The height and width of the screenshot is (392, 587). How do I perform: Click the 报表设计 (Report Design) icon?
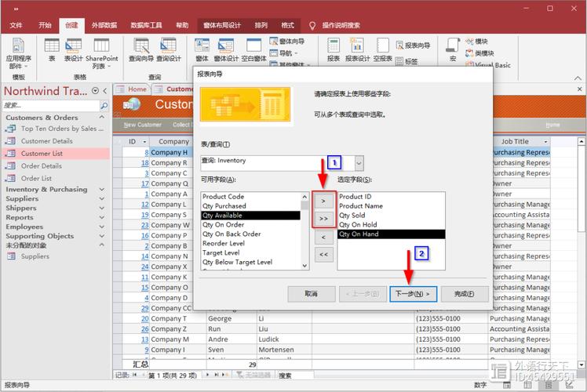point(357,49)
